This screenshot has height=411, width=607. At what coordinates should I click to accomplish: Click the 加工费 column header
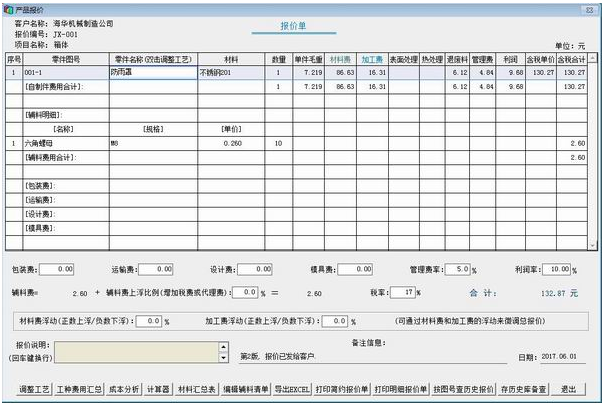(372, 59)
